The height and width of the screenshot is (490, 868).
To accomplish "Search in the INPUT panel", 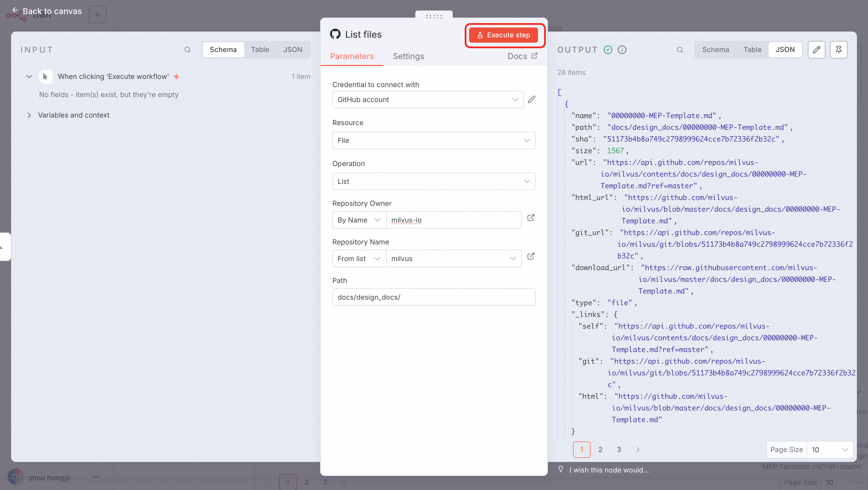I will point(187,50).
